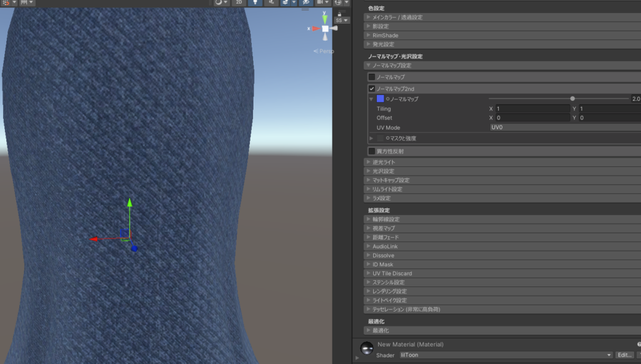The height and width of the screenshot is (364, 641).
Task: Expand the 輪郭線設定 section
Action: [x=385, y=220]
